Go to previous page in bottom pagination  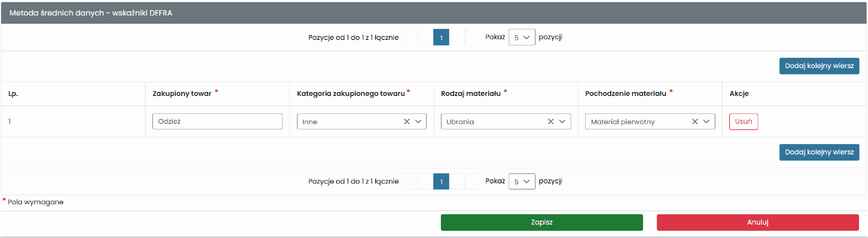pos(425,181)
